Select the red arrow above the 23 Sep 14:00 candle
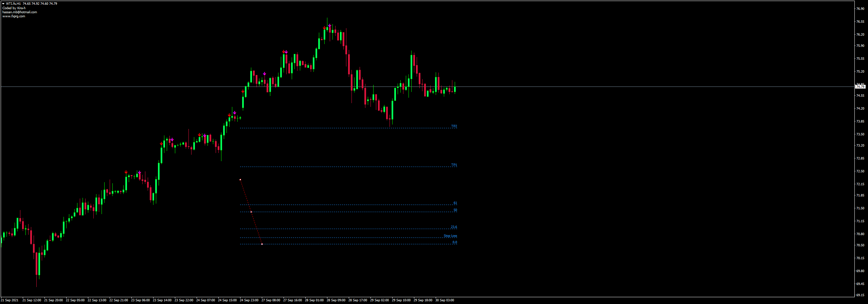 [161, 144]
